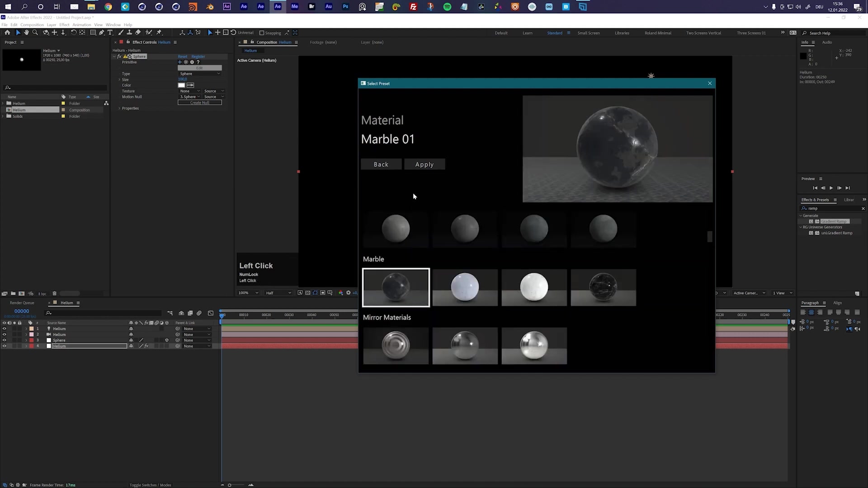Expand the Properties group in Effect Controls
The width and height of the screenshot is (868, 488).
pyautogui.click(x=119, y=108)
